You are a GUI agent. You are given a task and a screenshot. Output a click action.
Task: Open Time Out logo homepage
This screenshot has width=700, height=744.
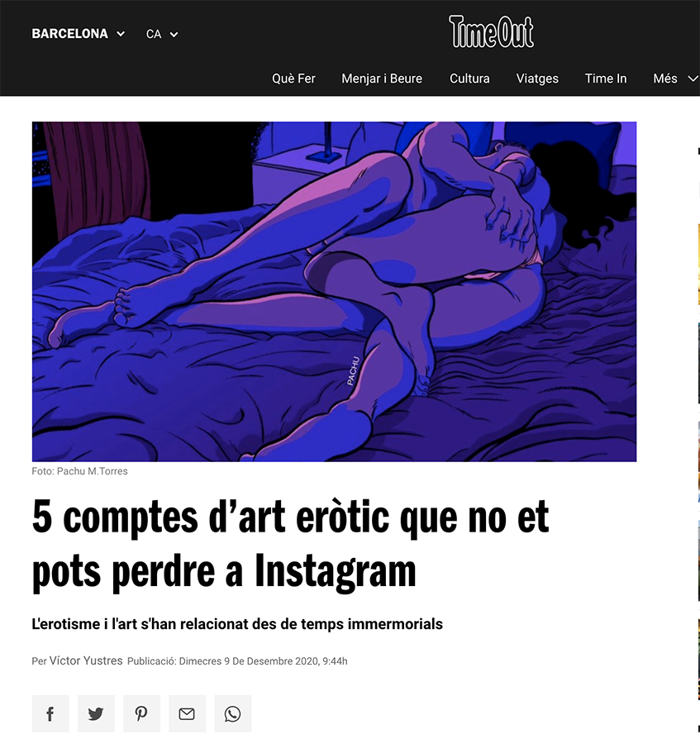pos(492,31)
